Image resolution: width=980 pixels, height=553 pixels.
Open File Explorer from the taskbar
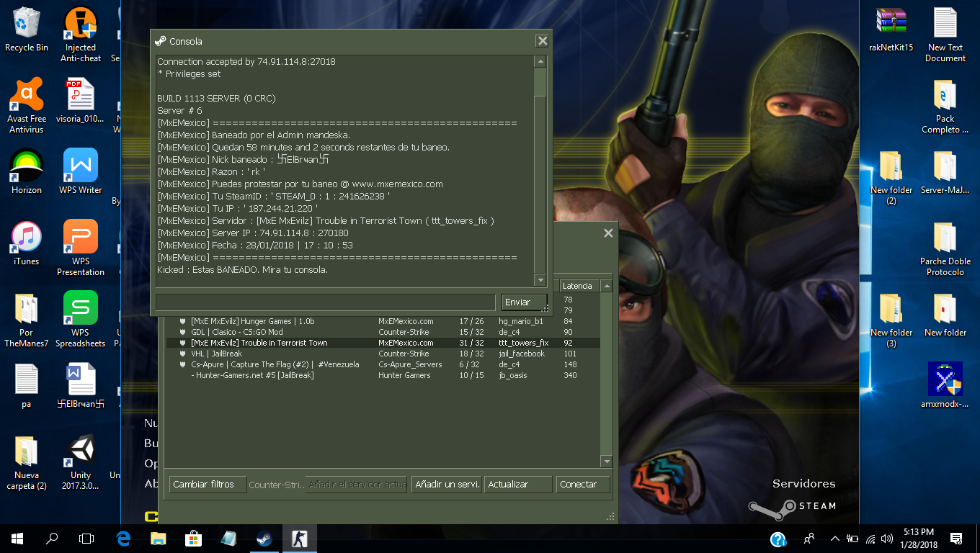pos(158,539)
